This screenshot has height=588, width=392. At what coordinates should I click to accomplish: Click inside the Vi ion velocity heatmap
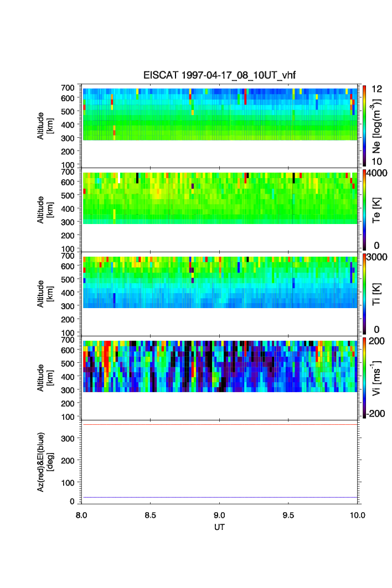220,366
